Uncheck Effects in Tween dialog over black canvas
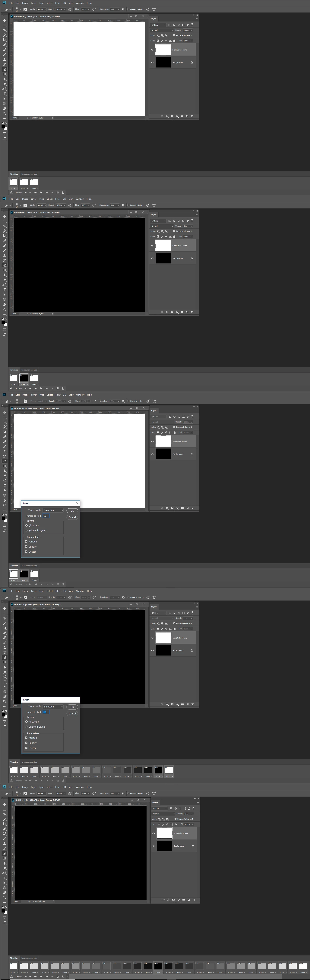Image resolution: width=310 pixels, height=980 pixels. [26, 748]
